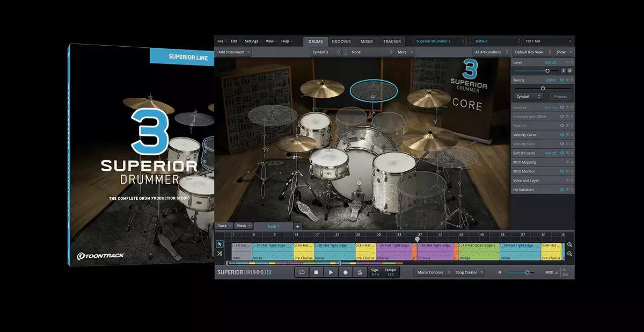Enable the Reverse power button
This screenshot has width=644, height=332.
pyautogui.click(x=562, y=107)
